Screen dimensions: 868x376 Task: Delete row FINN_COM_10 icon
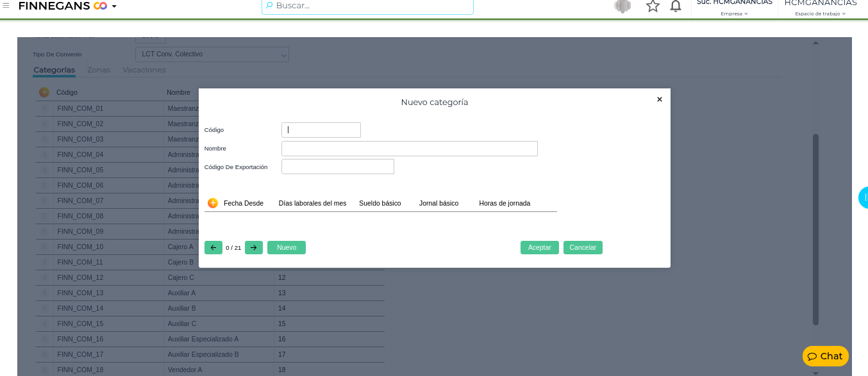[x=44, y=247]
